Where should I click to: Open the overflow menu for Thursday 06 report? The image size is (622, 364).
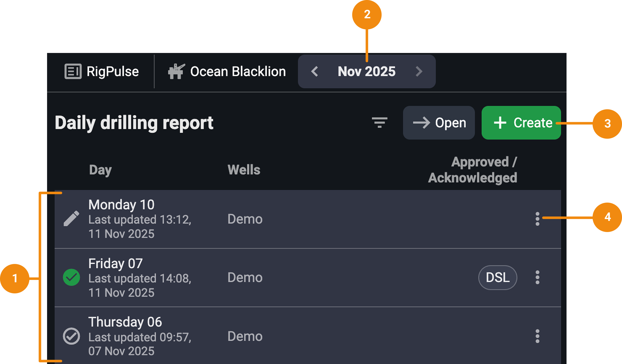coord(538,336)
